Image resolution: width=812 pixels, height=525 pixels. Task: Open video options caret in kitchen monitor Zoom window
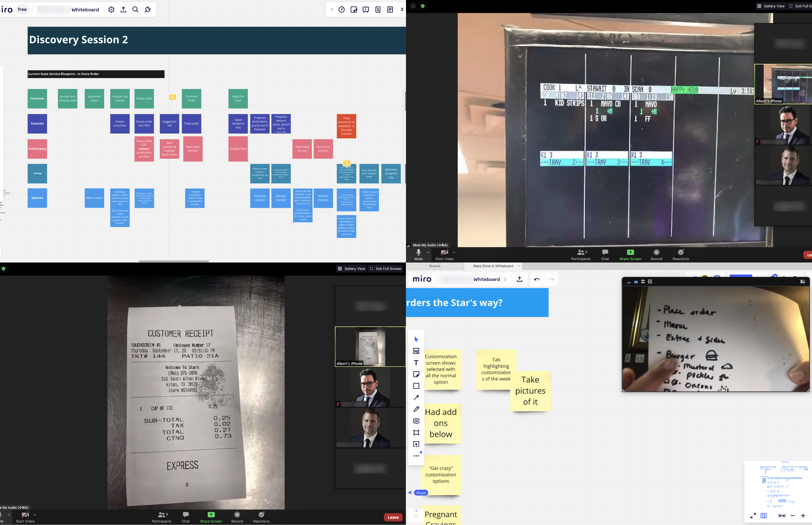tap(454, 253)
